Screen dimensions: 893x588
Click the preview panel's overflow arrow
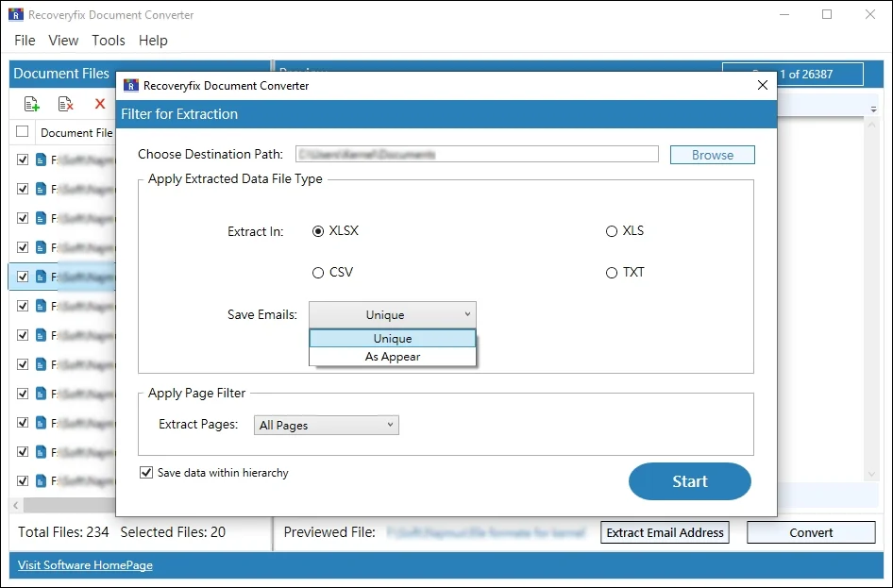tap(873, 109)
